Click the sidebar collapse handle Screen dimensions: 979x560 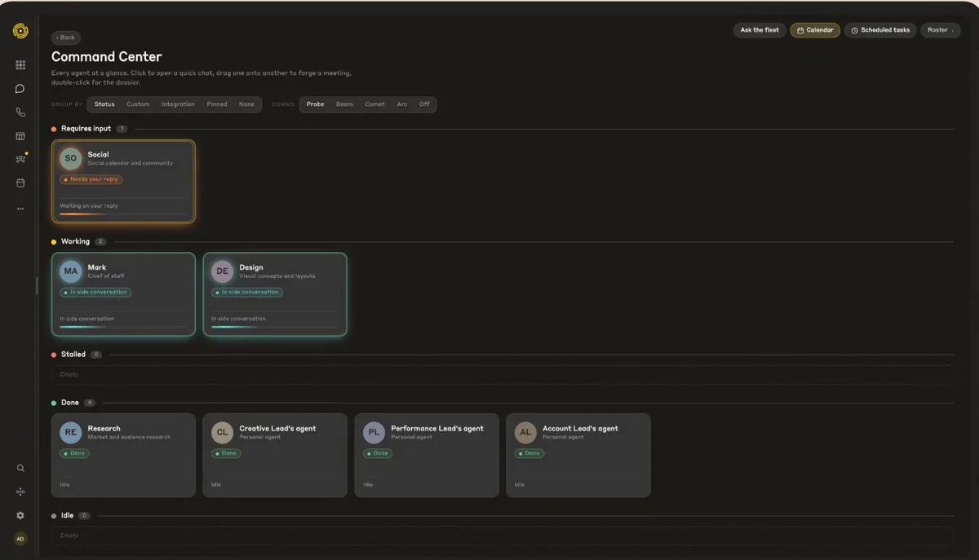click(x=37, y=285)
